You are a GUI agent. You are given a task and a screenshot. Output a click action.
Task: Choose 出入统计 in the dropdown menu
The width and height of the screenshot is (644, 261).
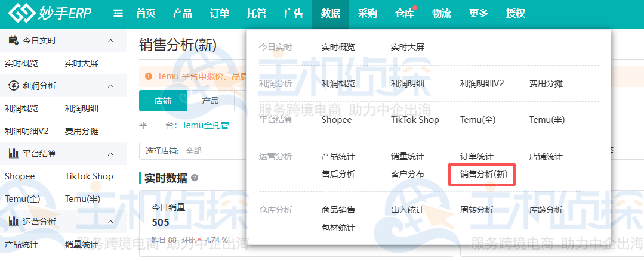(408, 210)
